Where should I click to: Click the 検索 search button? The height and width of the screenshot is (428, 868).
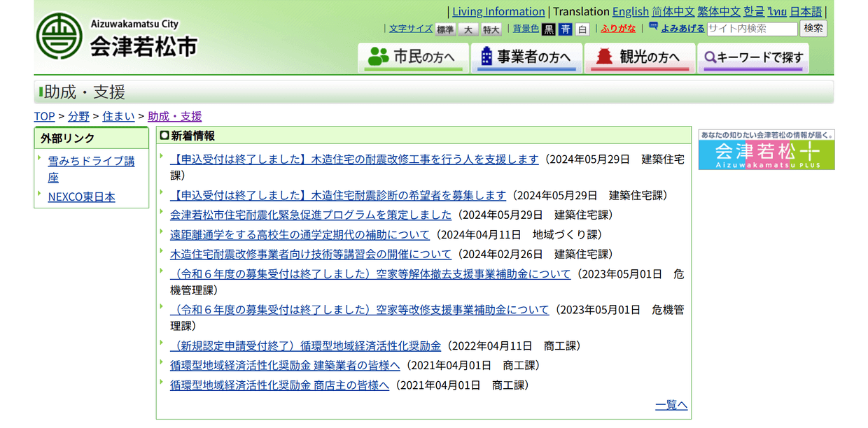click(813, 29)
